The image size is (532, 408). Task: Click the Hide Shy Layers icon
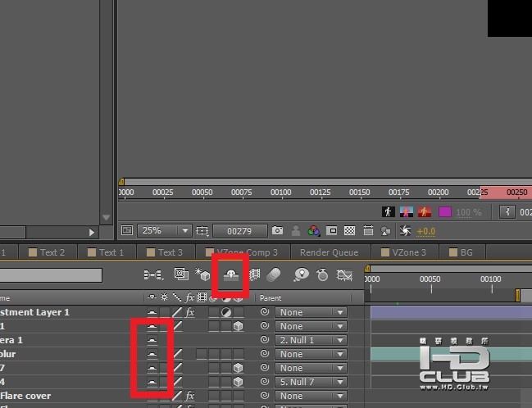point(231,274)
